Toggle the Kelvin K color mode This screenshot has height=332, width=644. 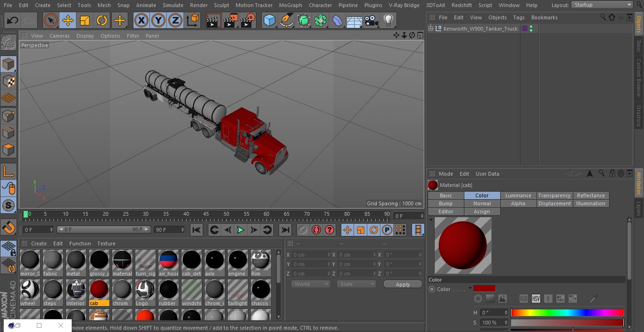pos(548,299)
